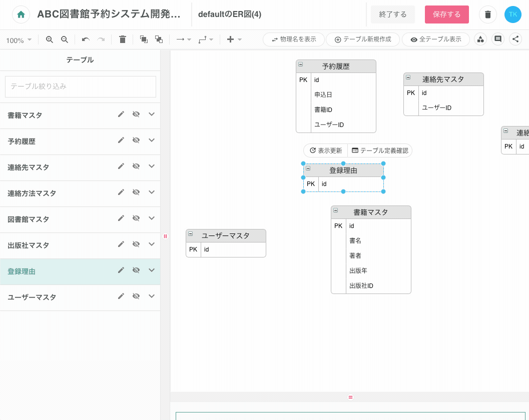Screen dimensions: 529x420
Task: Click the delete trash icon in the toolbar
Action: (122, 39)
